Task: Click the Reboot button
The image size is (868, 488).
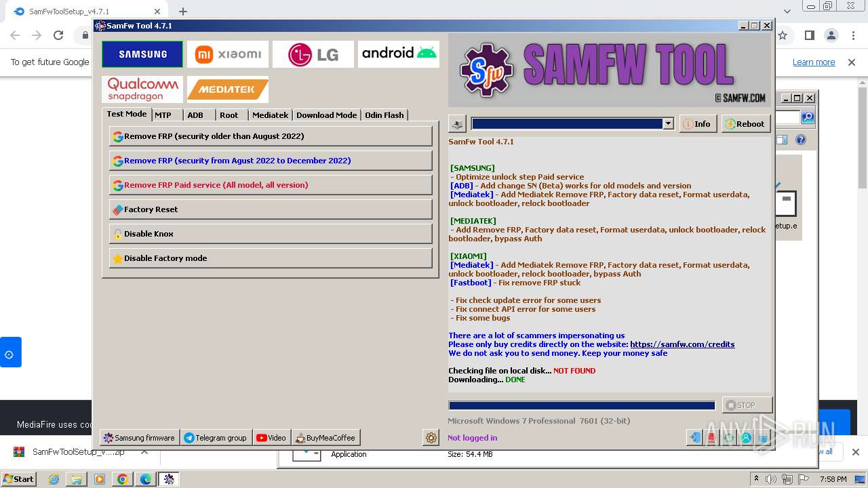Action: pos(745,124)
